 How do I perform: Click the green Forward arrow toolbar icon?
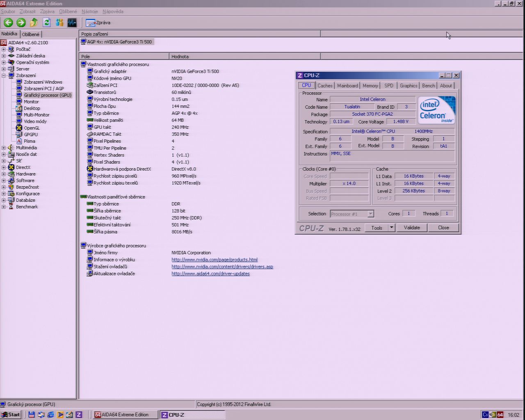pyautogui.click(x=21, y=23)
